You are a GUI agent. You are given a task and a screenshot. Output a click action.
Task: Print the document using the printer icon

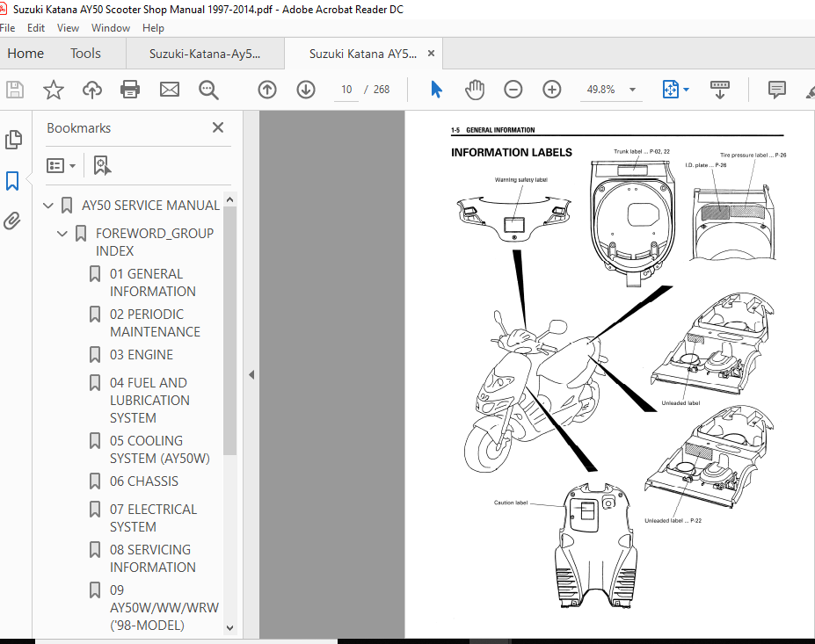(x=130, y=90)
